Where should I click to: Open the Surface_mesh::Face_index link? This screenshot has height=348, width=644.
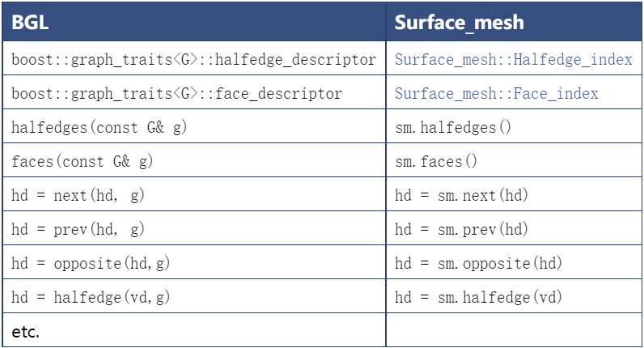point(496,94)
